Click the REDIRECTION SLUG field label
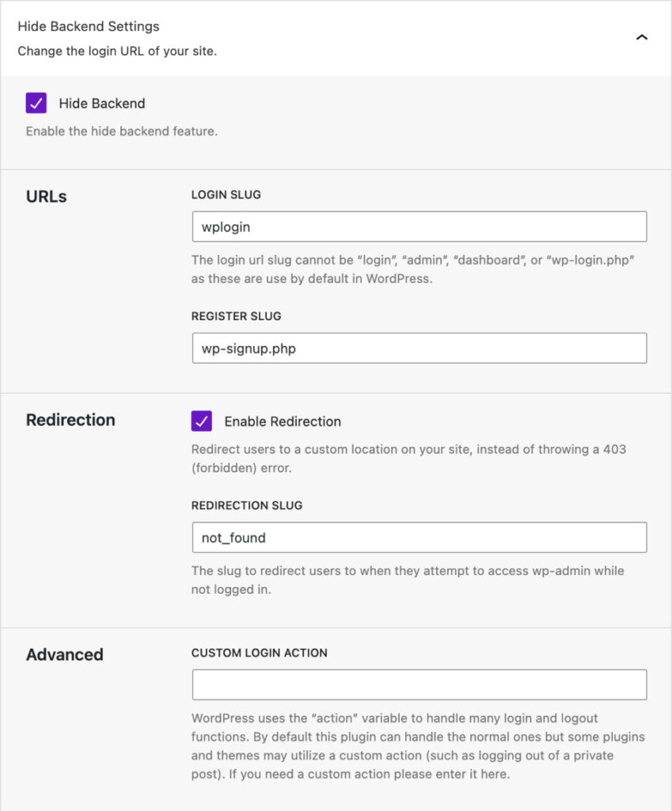Viewport: 672px width, 811px height. pyautogui.click(x=247, y=505)
